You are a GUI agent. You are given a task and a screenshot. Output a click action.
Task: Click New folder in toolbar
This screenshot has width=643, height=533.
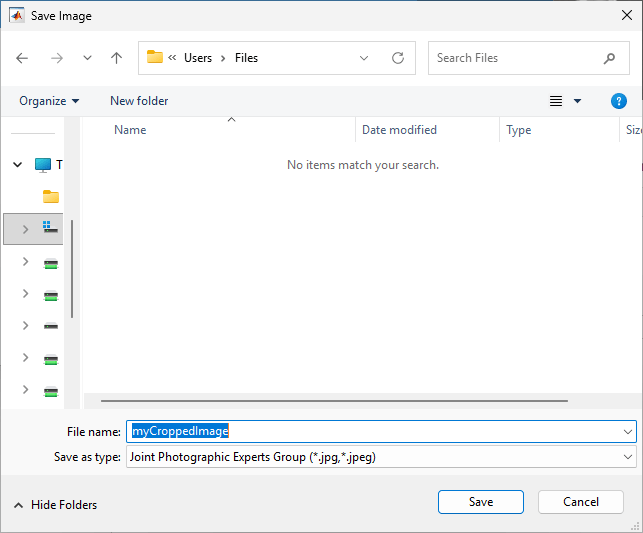tap(139, 101)
